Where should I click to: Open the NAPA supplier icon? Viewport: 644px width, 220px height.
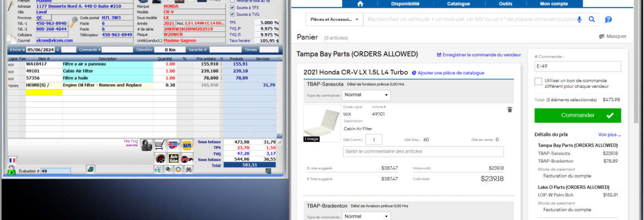pos(187,145)
